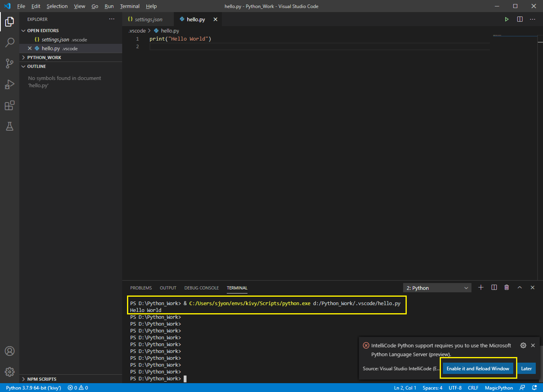Close hello.py in Open Editors list
543x392 pixels.
click(x=30, y=48)
